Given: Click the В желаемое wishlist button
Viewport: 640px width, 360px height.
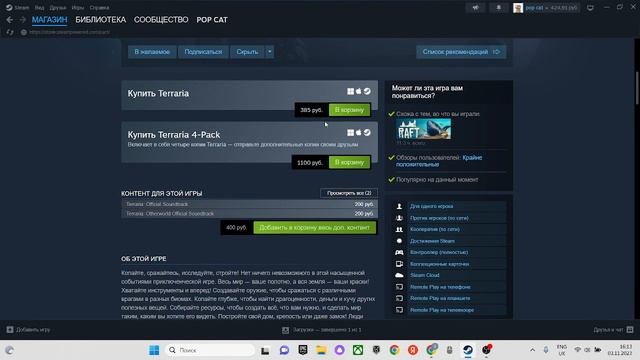Looking at the screenshot, I should click(152, 52).
